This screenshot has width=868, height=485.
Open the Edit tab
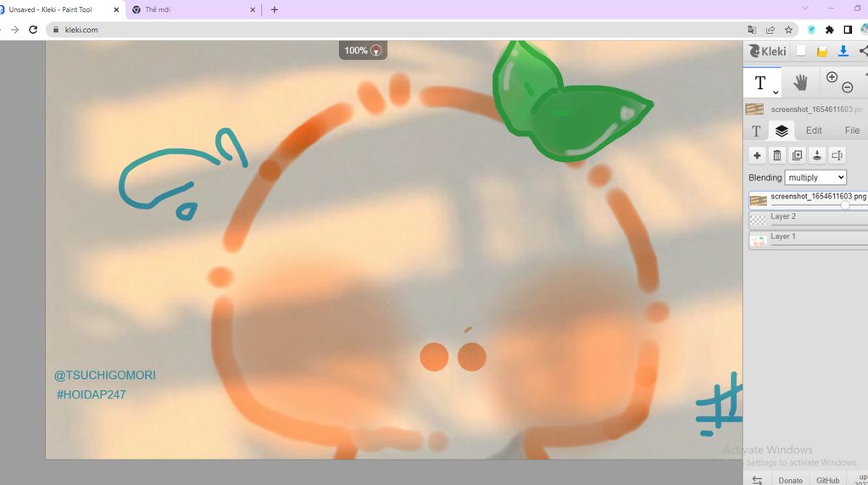coord(814,131)
